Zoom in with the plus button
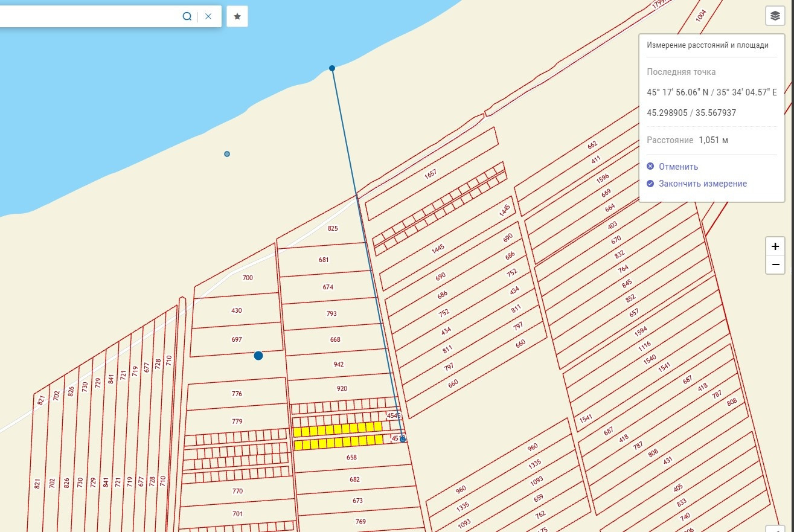This screenshot has width=794, height=532. click(775, 247)
